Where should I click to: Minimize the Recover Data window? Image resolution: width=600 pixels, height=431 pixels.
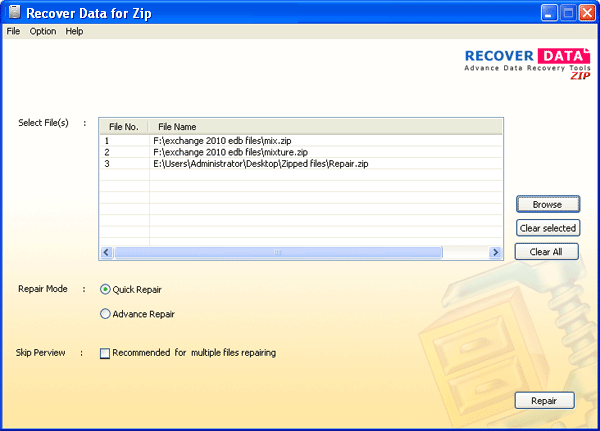549,13
